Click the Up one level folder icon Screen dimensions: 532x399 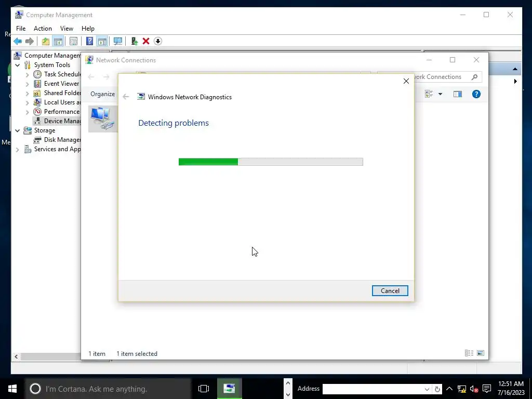pos(46,42)
